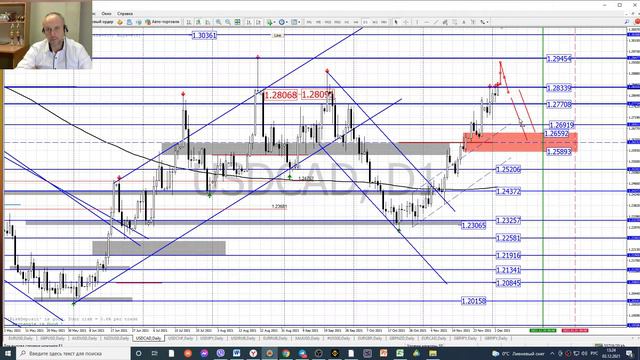Screen dimensions: 640x360
Task: Switch to GBPUSD,Daily chart tab
Action: tap(52, 338)
